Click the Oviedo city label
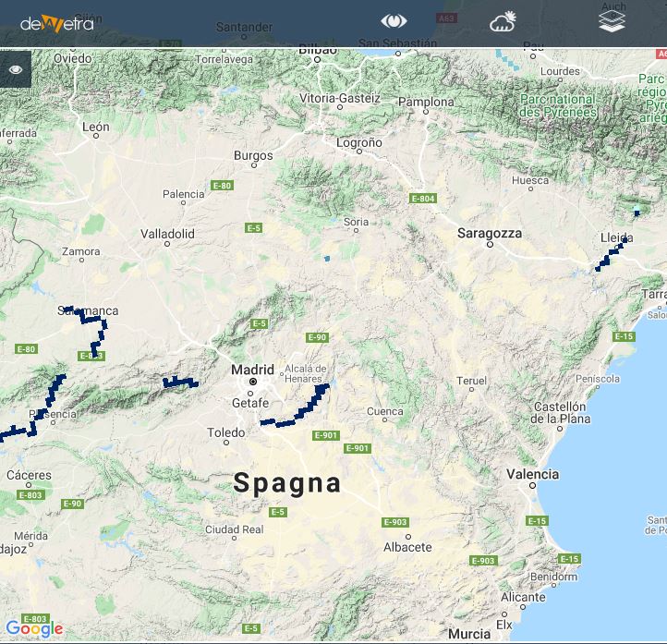The image size is (667, 644). click(73, 58)
